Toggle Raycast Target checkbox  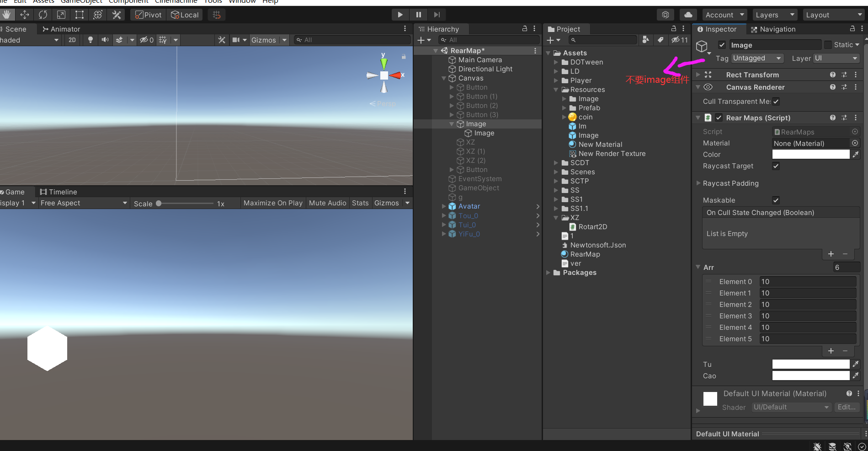[x=776, y=166]
